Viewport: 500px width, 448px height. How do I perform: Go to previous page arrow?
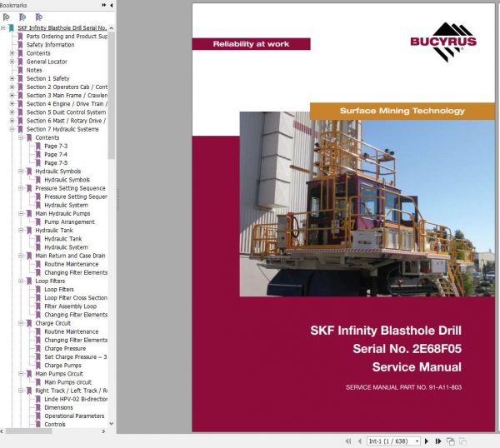pos(360,441)
